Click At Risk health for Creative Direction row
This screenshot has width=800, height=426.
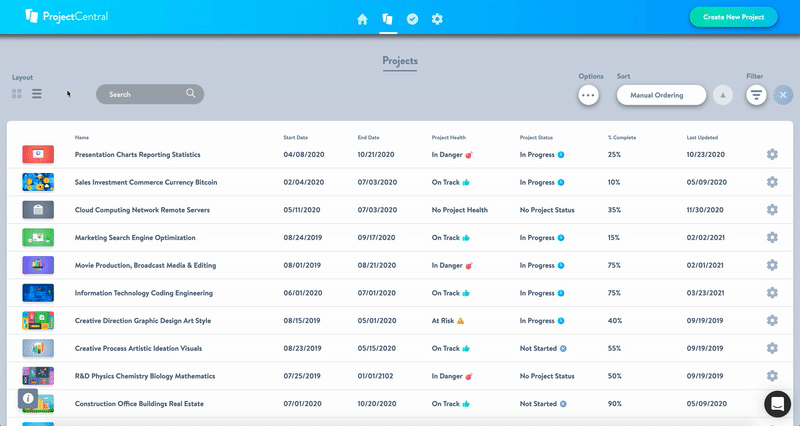(x=447, y=321)
